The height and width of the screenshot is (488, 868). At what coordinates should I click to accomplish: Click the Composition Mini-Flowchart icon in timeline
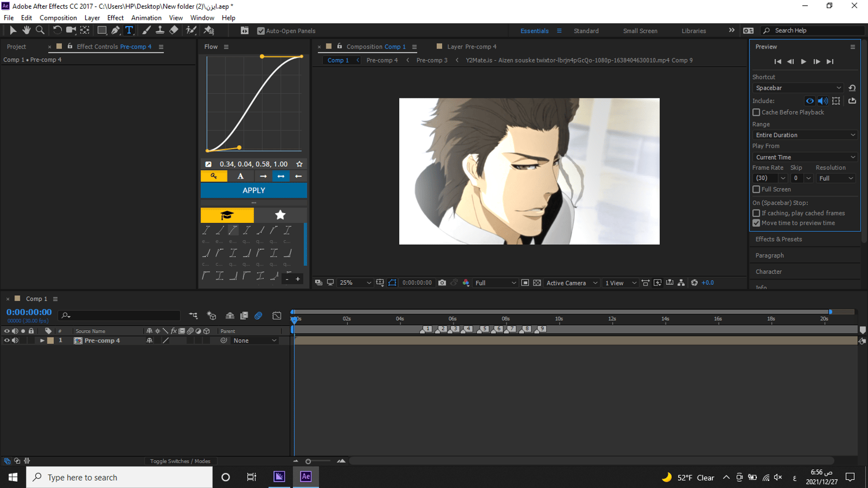[x=193, y=315]
